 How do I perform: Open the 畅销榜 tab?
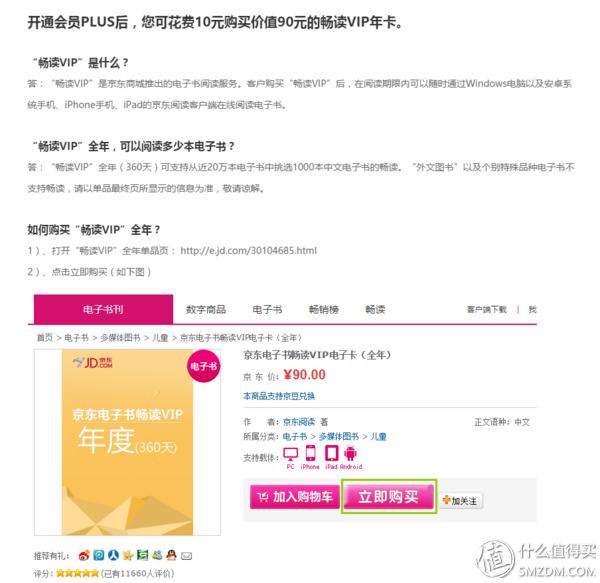pyautogui.click(x=324, y=309)
